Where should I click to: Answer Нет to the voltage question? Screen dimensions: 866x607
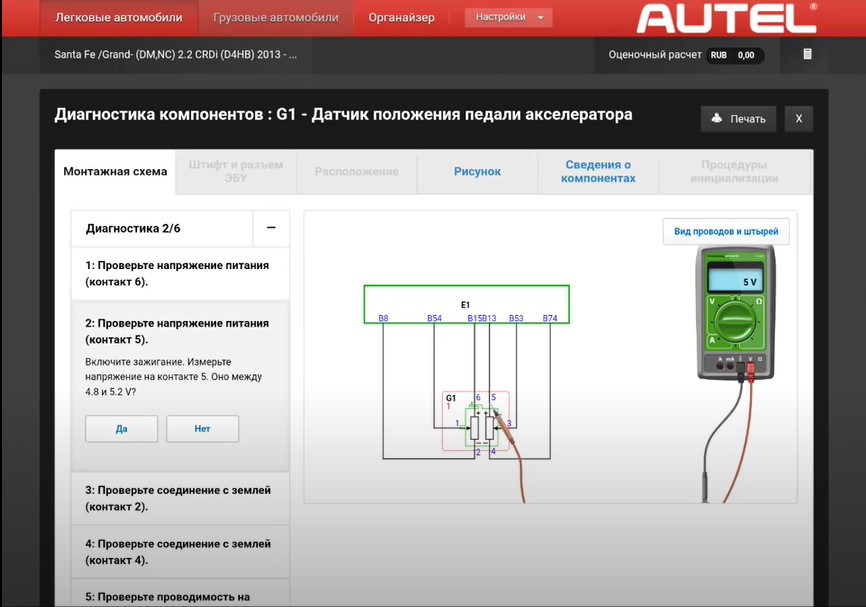pos(203,429)
